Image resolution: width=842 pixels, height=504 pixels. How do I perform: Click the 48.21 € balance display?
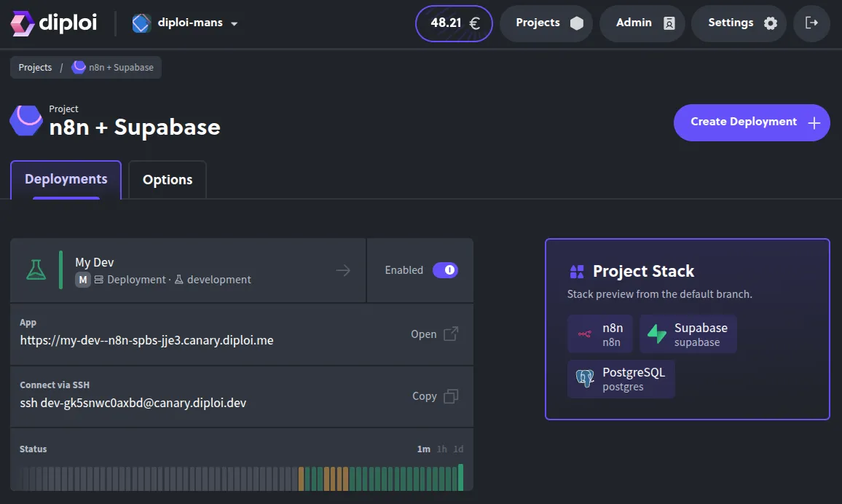coord(453,23)
